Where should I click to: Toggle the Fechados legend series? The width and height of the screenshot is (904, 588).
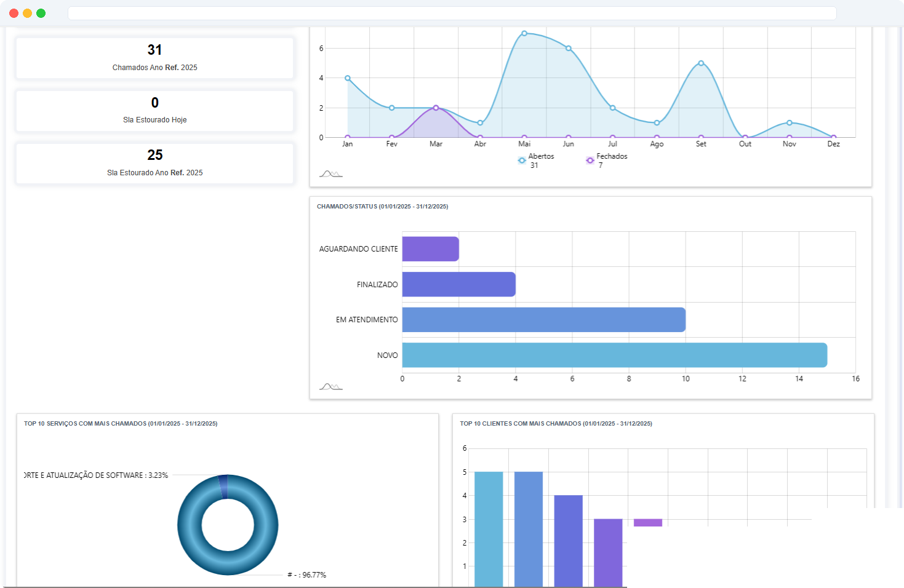(607, 161)
